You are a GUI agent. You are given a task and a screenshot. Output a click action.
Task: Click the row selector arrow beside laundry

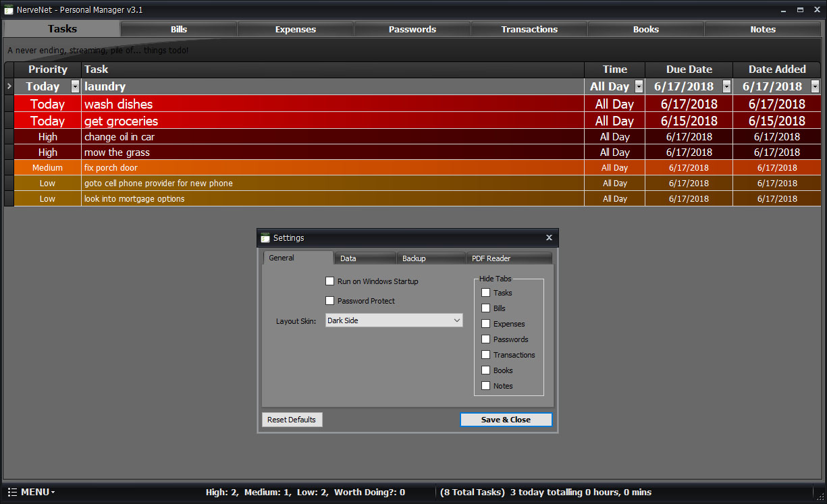(9, 86)
